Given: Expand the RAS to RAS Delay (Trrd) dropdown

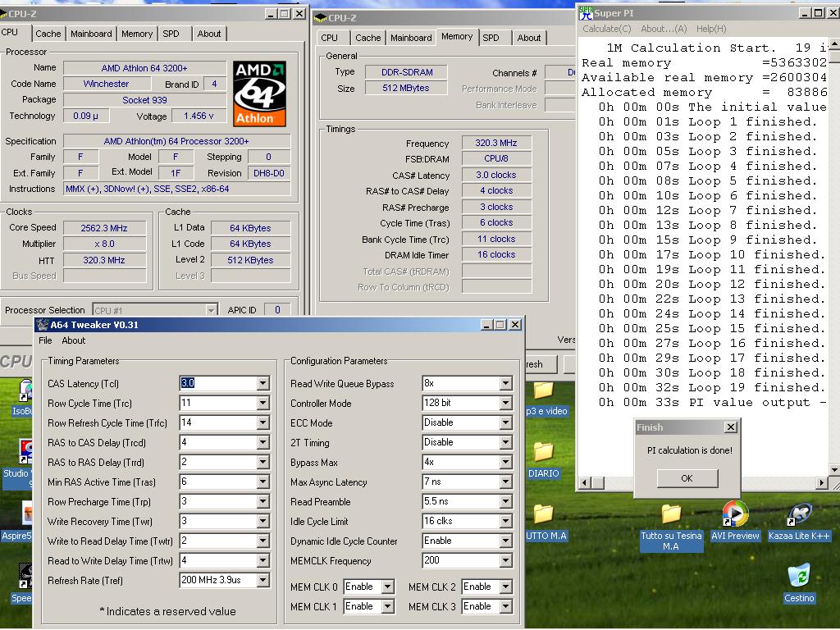Looking at the screenshot, I should coord(262,463).
